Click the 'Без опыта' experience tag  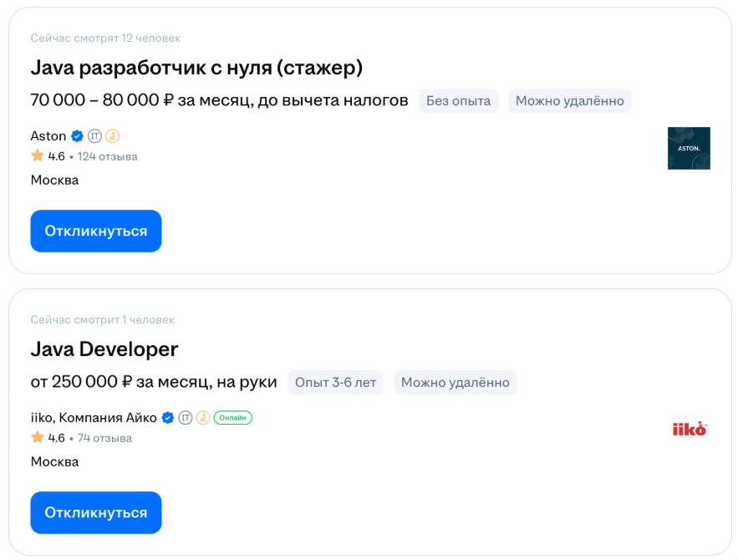pos(458,101)
